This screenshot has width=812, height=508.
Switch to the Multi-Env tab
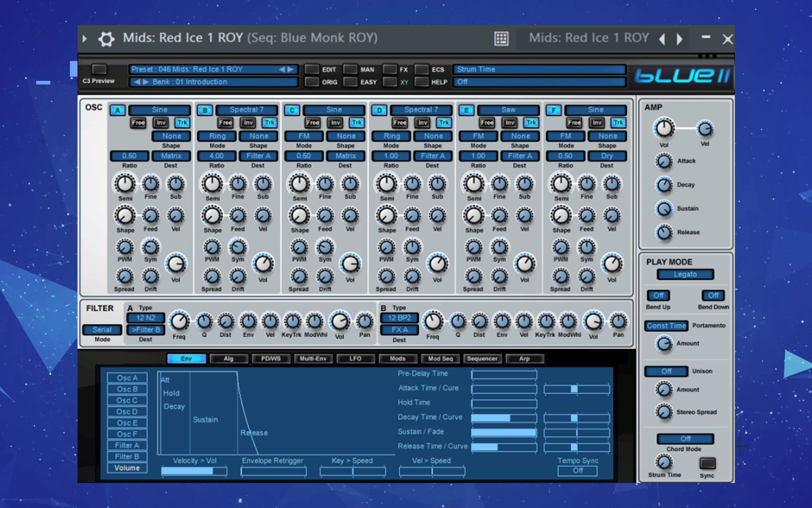(313, 359)
